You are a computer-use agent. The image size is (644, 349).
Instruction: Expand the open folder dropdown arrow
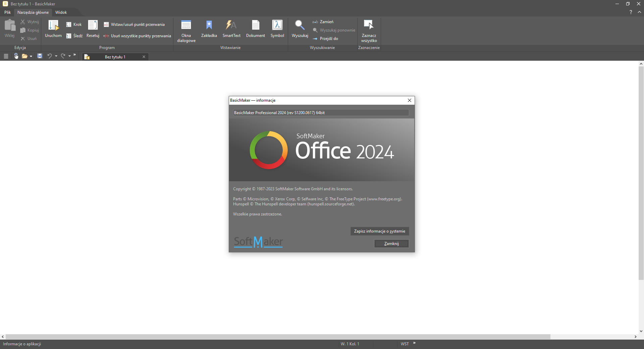click(x=31, y=56)
